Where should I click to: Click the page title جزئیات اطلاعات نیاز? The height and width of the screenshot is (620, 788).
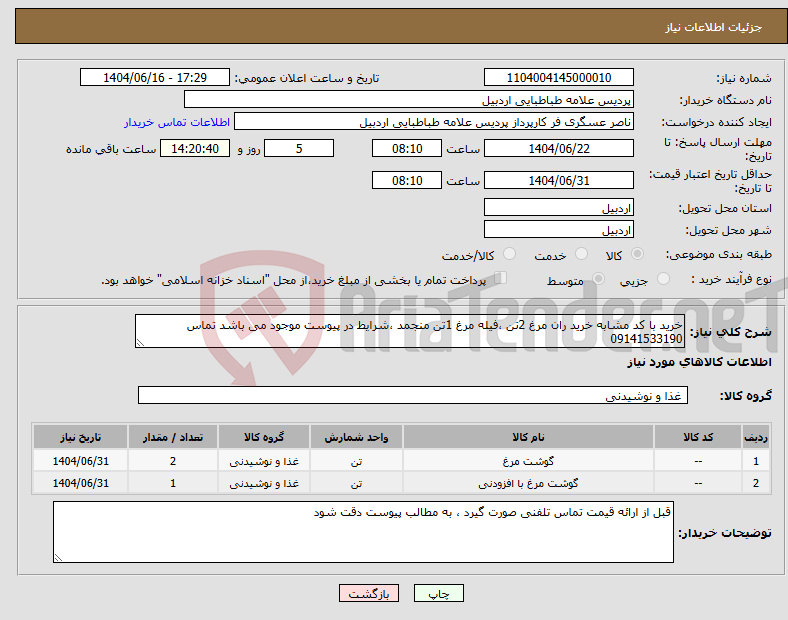pyautogui.click(x=713, y=27)
